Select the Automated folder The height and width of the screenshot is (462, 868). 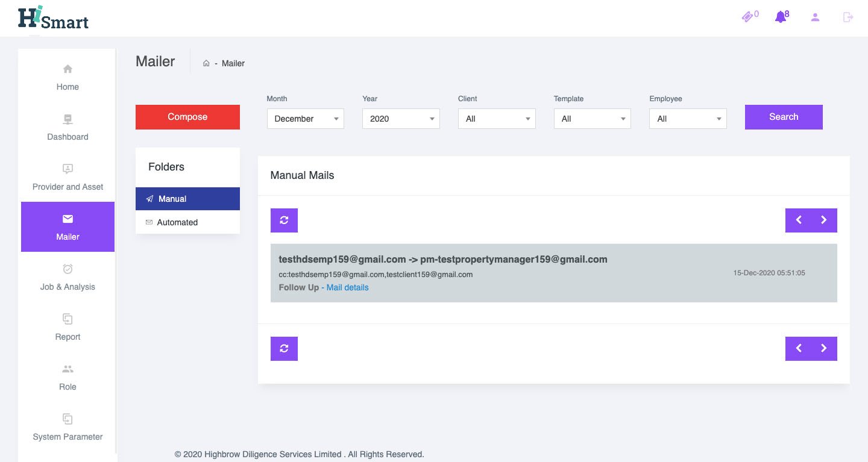(x=177, y=222)
